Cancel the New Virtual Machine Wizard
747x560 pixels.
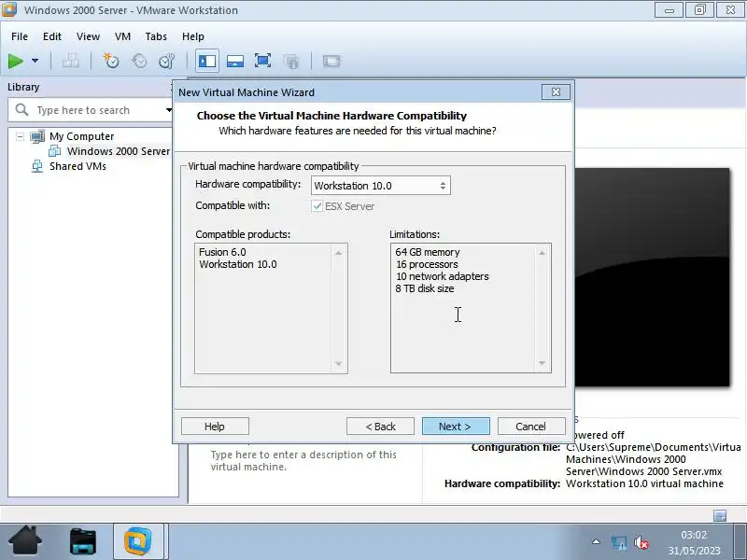click(531, 427)
